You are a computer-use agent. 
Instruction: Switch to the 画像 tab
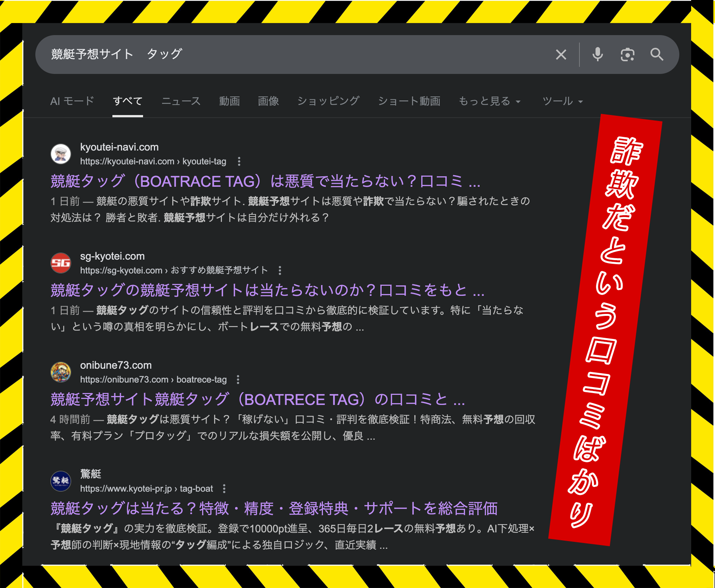(268, 101)
